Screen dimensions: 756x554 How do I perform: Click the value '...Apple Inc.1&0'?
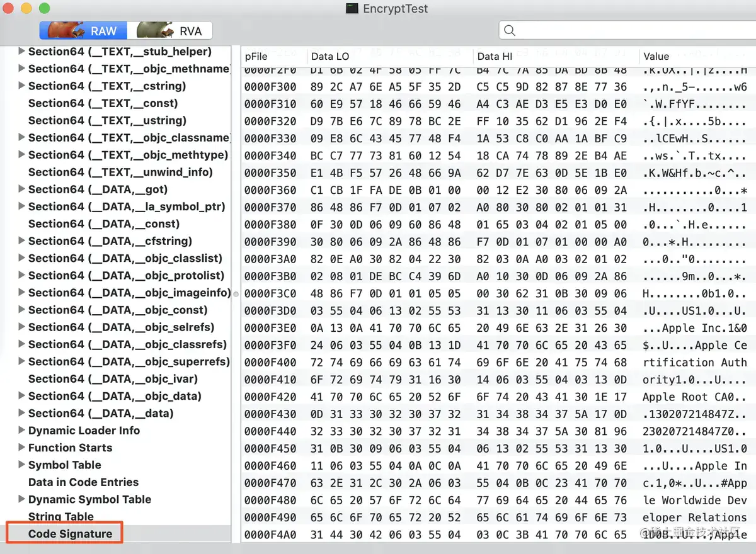(x=695, y=328)
